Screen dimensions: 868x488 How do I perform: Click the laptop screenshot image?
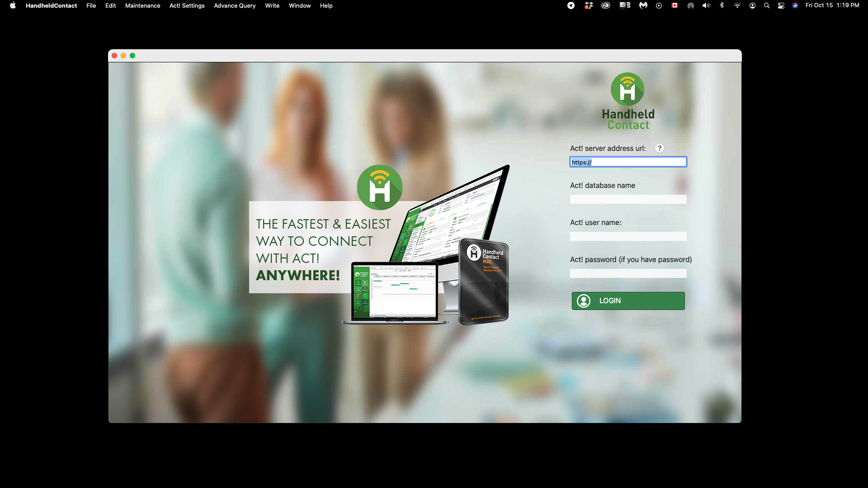pyautogui.click(x=395, y=292)
